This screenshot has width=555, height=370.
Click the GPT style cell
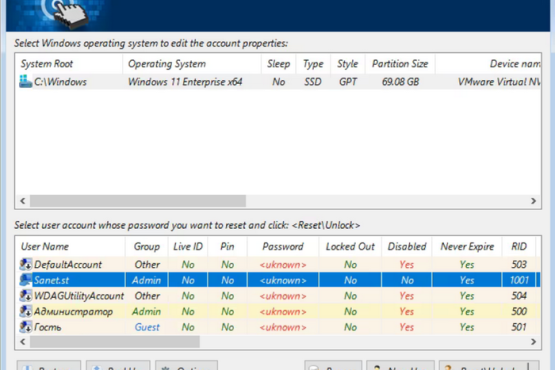348,82
